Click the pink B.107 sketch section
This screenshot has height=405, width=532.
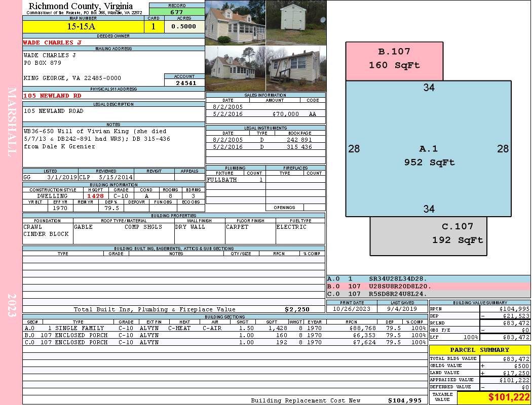[x=394, y=61]
